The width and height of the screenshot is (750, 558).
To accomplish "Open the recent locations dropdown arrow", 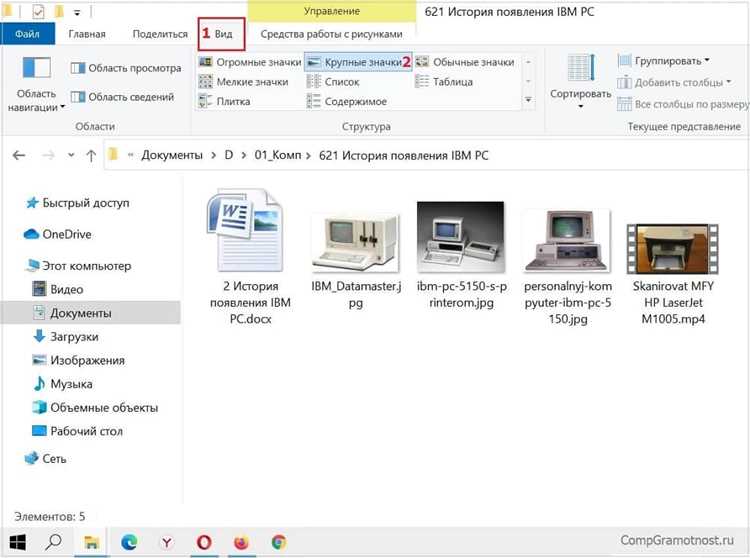I will coord(71,155).
